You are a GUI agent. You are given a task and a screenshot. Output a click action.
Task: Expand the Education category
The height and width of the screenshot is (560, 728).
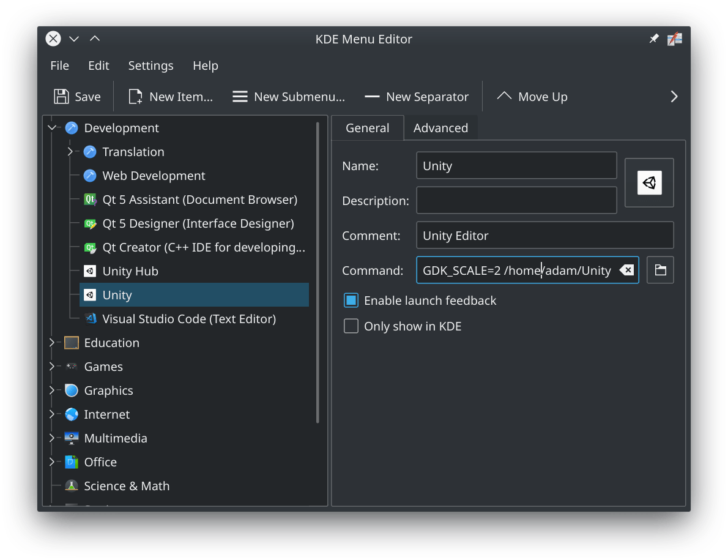click(x=52, y=342)
